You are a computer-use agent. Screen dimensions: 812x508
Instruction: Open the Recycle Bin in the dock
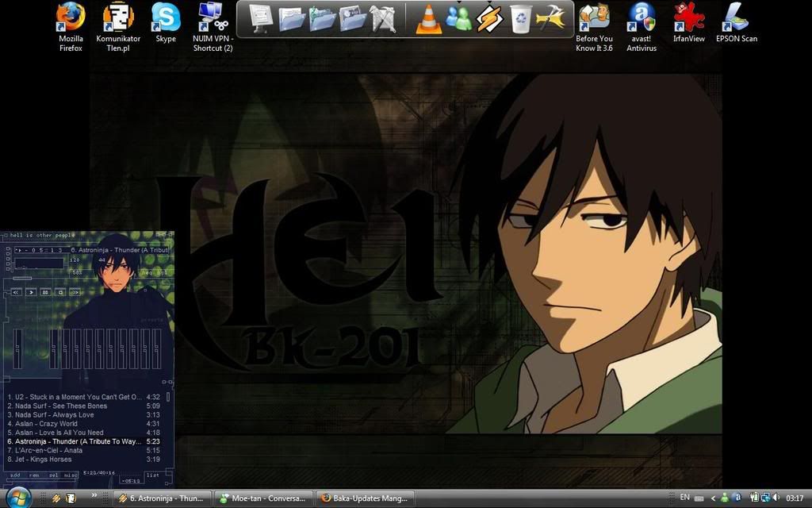pyautogui.click(x=520, y=19)
